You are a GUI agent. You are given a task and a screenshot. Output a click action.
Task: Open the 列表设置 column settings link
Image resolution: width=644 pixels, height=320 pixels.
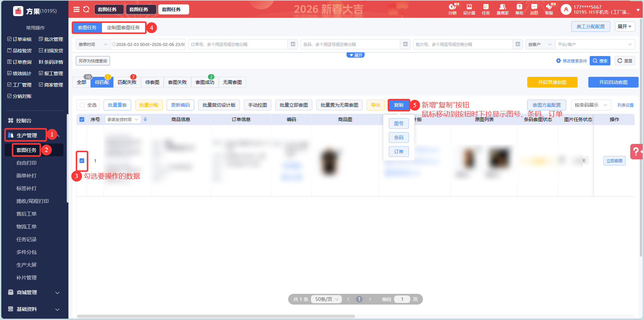tap(626, 105)
